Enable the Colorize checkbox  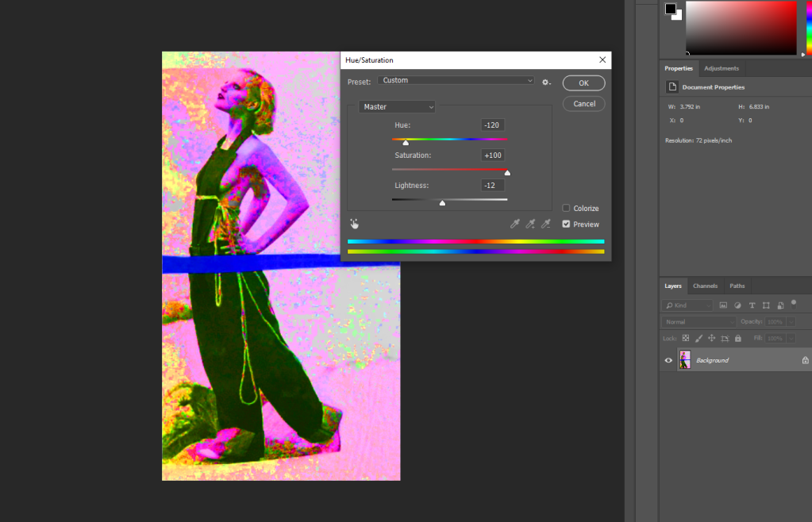(566, 209)
